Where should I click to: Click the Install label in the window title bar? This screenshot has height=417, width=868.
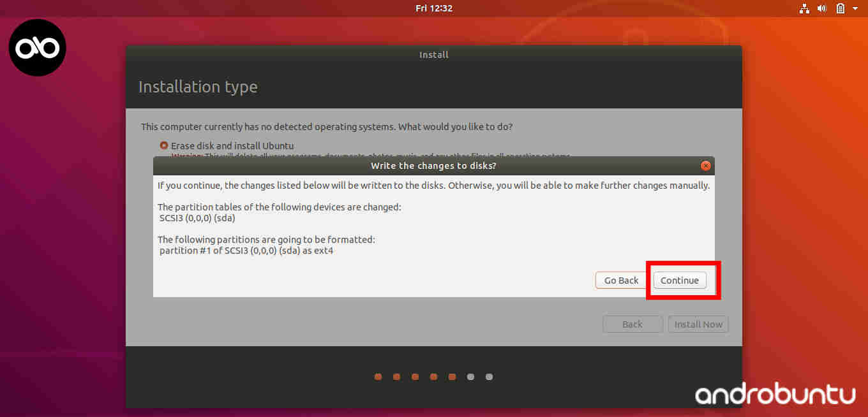[x=434, y=55]
